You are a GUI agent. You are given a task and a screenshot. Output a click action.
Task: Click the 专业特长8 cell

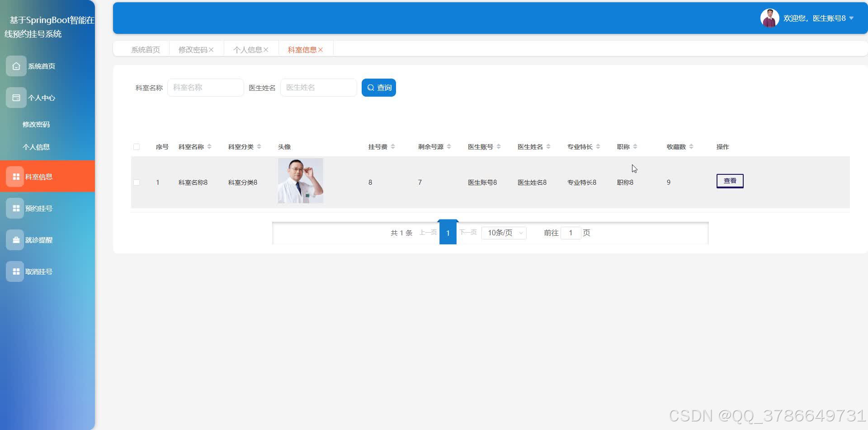point(582,182)
